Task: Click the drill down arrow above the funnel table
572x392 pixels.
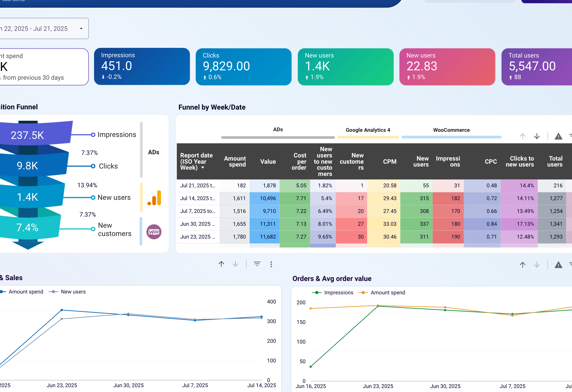Action: click(x=537, y=136)
